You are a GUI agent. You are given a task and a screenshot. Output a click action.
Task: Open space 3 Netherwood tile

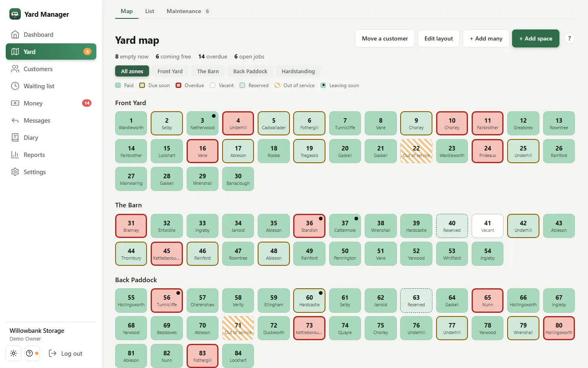203,123
